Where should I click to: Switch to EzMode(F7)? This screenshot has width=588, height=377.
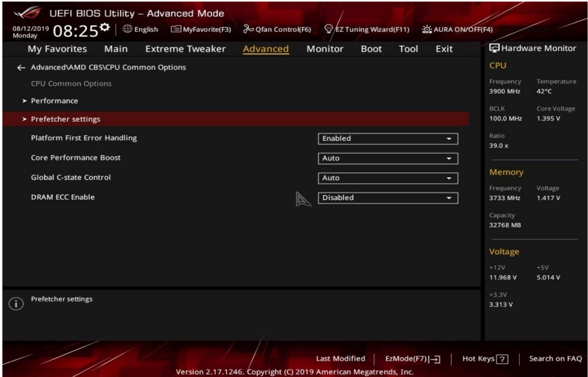click(412, 359)
